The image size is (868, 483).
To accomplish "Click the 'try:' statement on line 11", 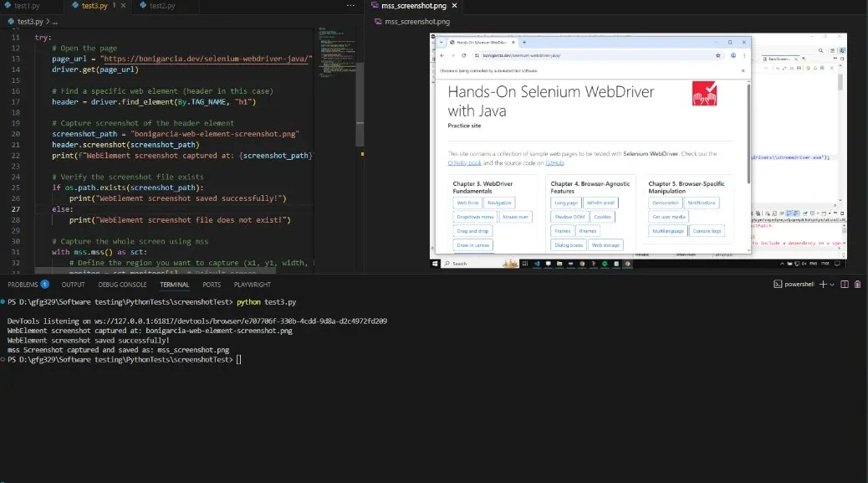I will coord(43,38).
